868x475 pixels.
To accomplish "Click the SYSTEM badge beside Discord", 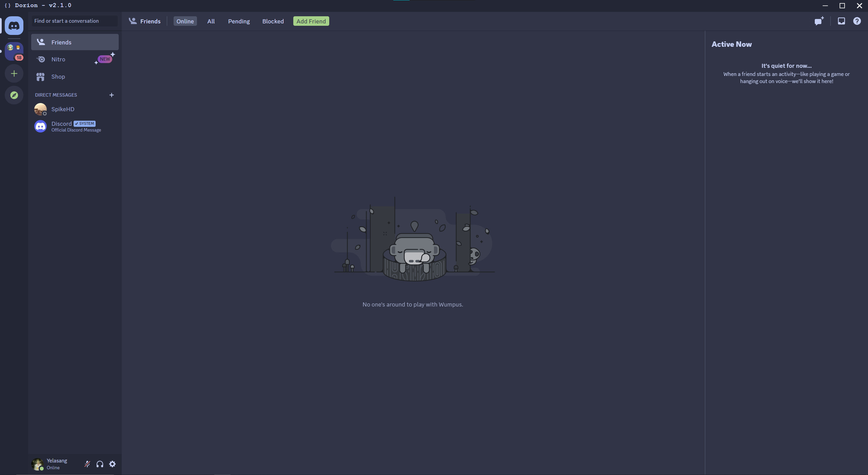I will point(85,123).
